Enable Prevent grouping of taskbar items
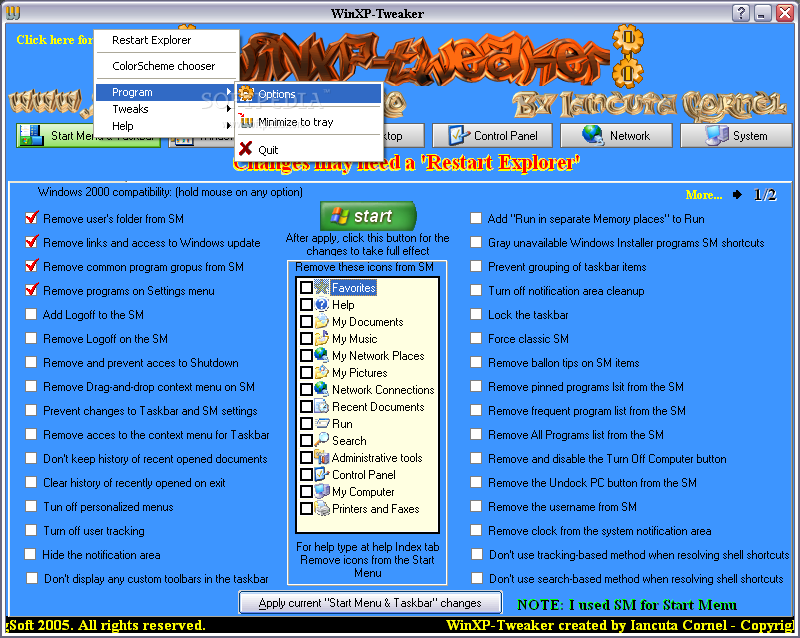The height and width of the screenshot is (638, 800). pos(476,266)
